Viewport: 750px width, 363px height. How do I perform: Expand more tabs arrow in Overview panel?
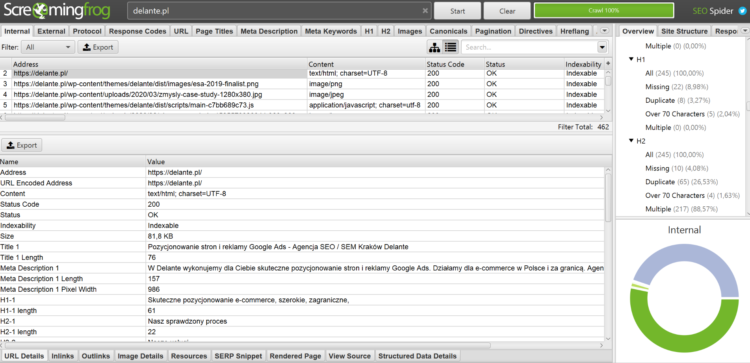tap(744, 31)
